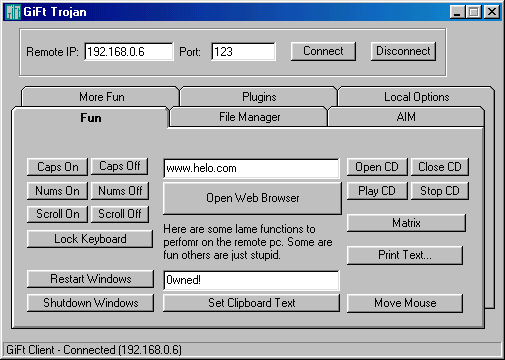The image size is (505, 360).
Task: Click the Matrix button
Action: click(406, 223)
